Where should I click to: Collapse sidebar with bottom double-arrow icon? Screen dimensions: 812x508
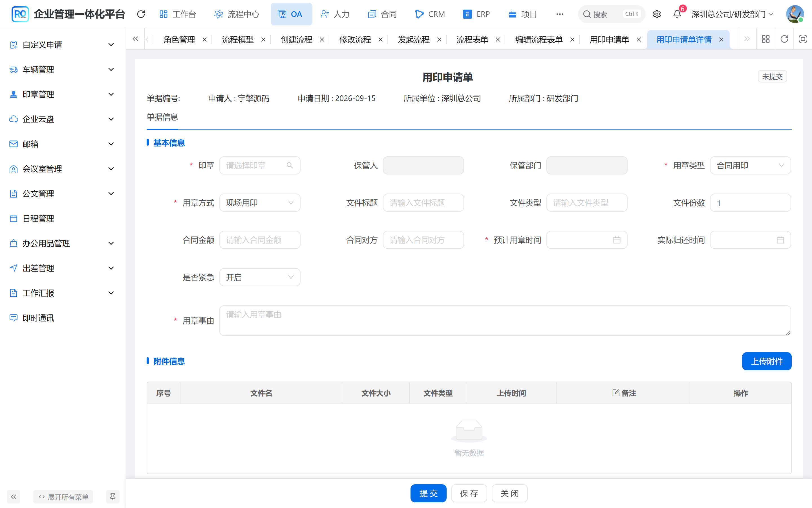pyautogui.click(x=14, y=497)
